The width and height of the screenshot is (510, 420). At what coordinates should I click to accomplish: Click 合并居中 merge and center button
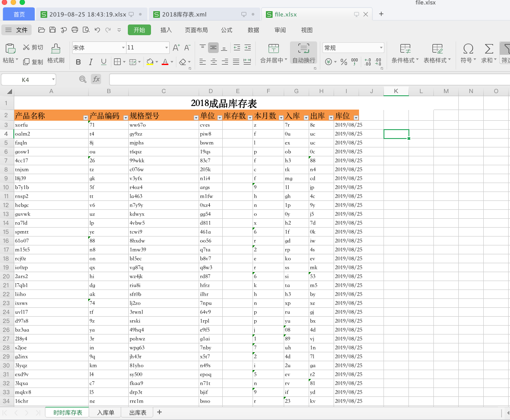tap(273, 53)
